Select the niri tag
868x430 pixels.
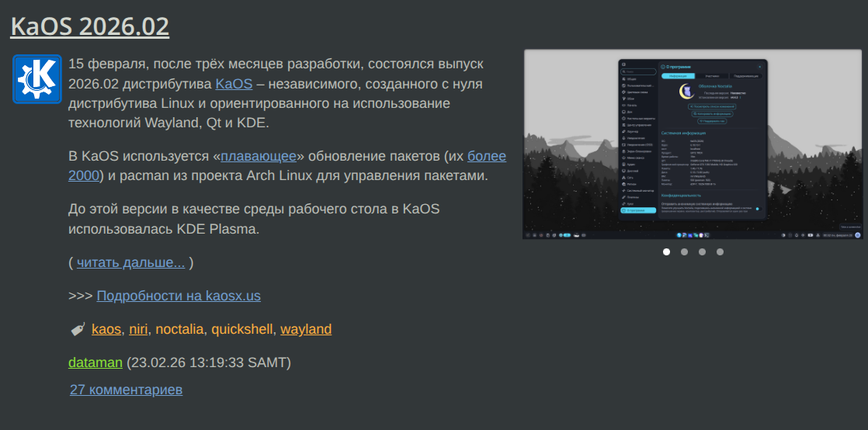coord(138,329)
